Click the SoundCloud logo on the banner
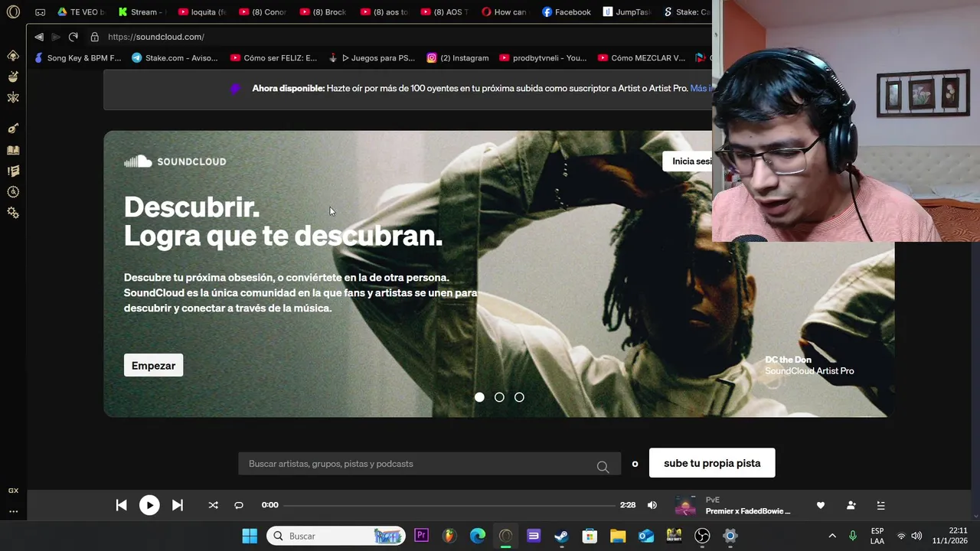 (x=175, y=161)
